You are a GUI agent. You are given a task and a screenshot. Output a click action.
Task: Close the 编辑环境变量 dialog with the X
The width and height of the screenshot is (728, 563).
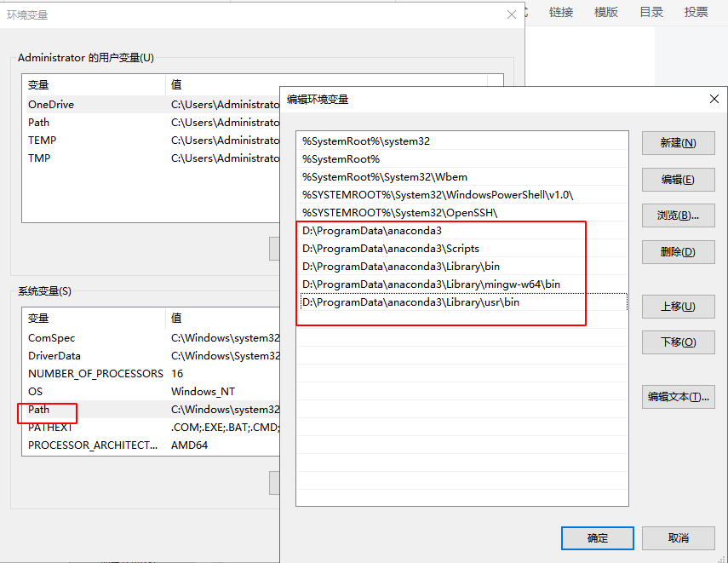(714, 99)
